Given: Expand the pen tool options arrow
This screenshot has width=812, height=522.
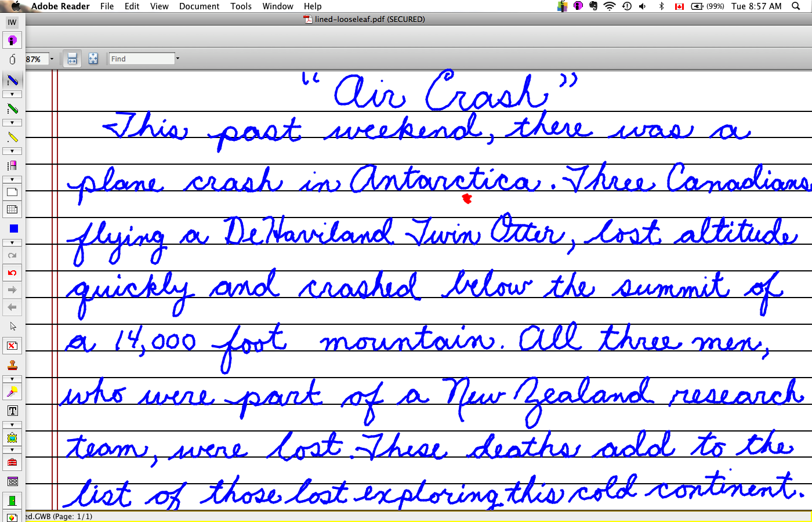Looking at the screenshot, I should [x=12, y=94].
